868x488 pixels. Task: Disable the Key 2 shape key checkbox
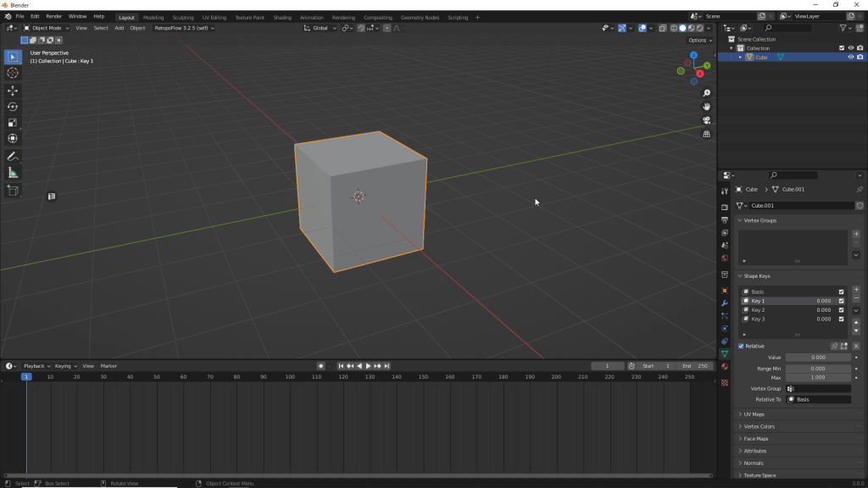coord(842,310)
